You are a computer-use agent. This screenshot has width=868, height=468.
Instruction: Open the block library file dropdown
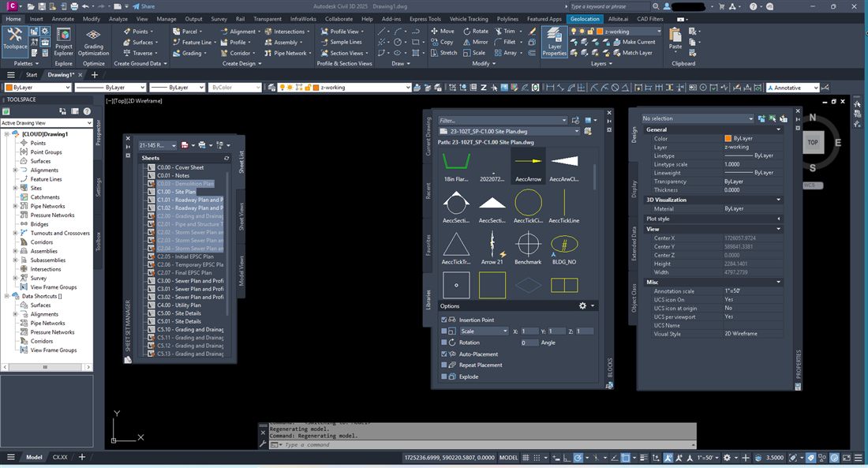[509, 131]
